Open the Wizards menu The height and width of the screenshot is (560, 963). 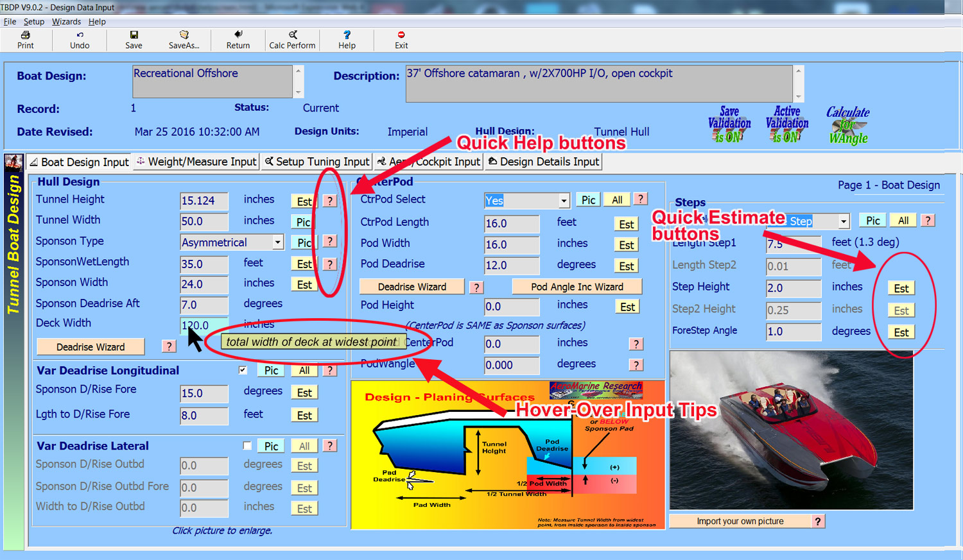coord(66,21)
